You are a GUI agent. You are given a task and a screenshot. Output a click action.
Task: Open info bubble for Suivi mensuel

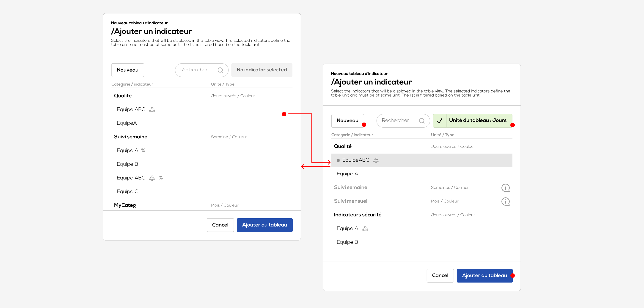click(x=505, y=201)
